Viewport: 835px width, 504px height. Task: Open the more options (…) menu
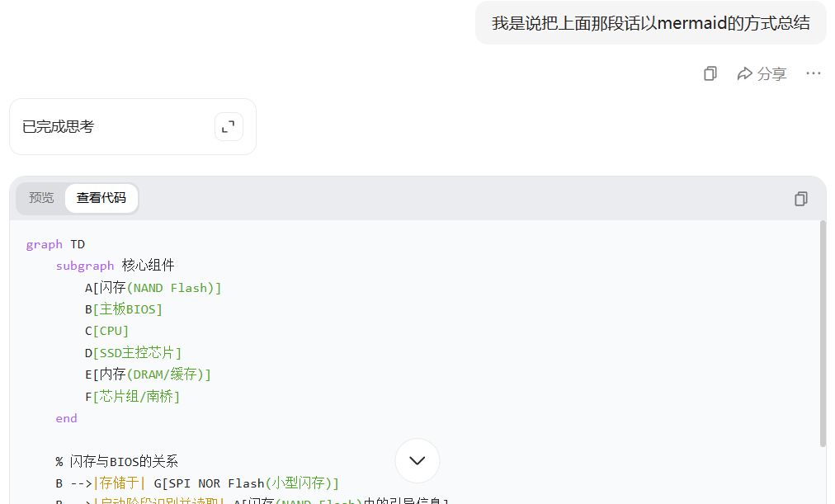click(x=813, y=73)
